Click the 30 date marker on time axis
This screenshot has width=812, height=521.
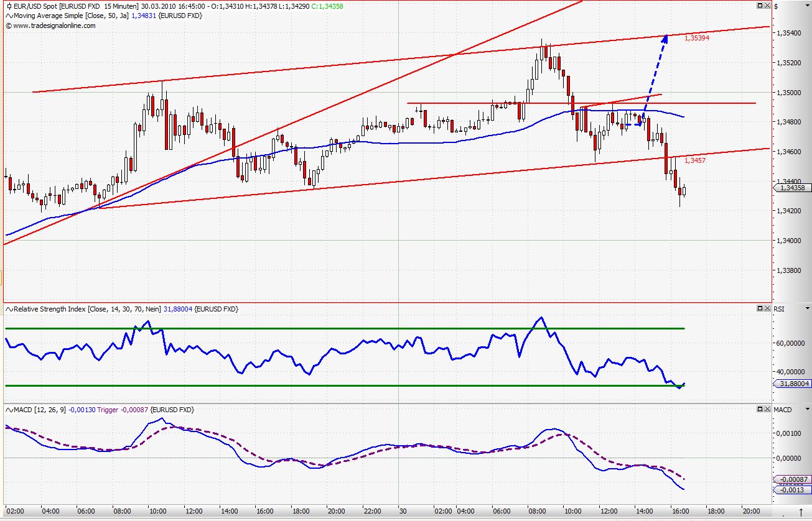[x=403, y=511]
